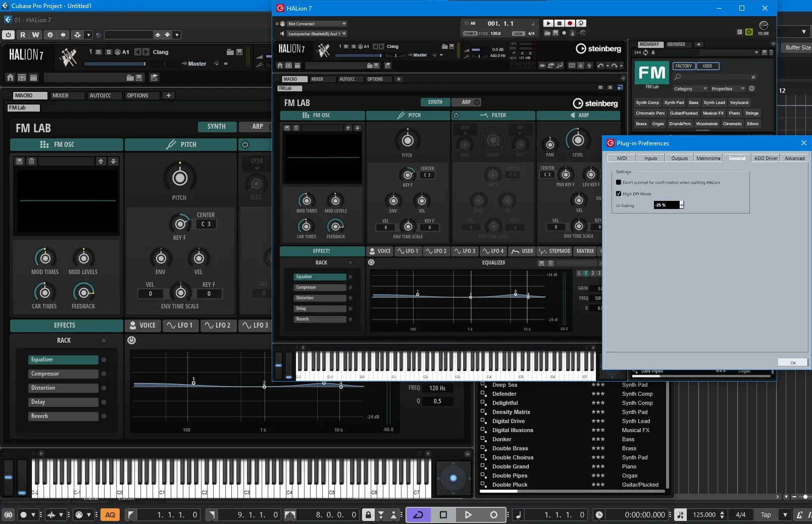Select the USER filter button in MediaBay
Image resolution: width=812 pixels, height=524 pixels.
pos(707,66)
